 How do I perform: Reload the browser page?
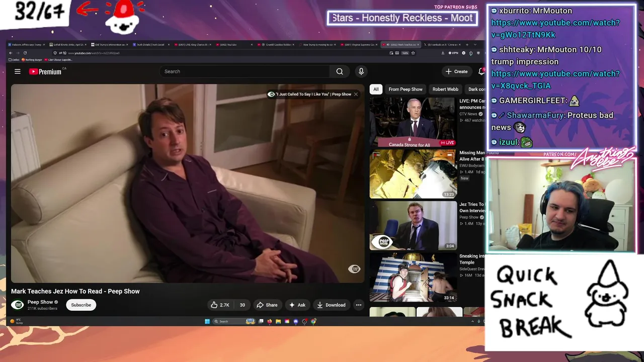click(25, 53)
